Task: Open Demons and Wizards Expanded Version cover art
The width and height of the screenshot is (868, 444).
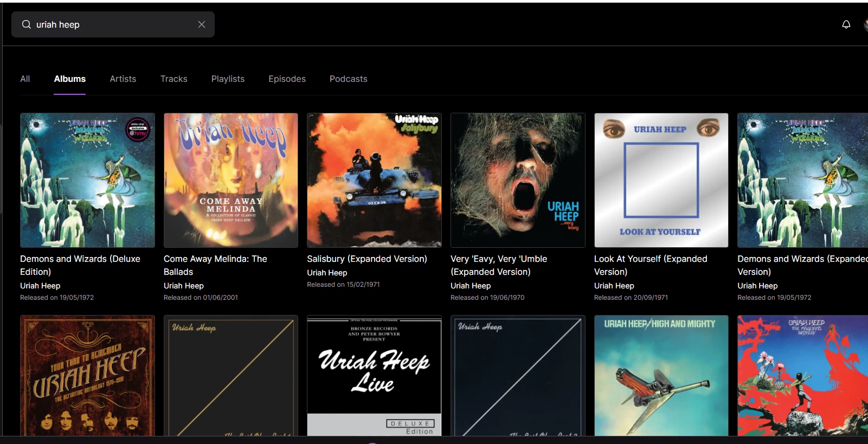Action: (x=802, y=180)
